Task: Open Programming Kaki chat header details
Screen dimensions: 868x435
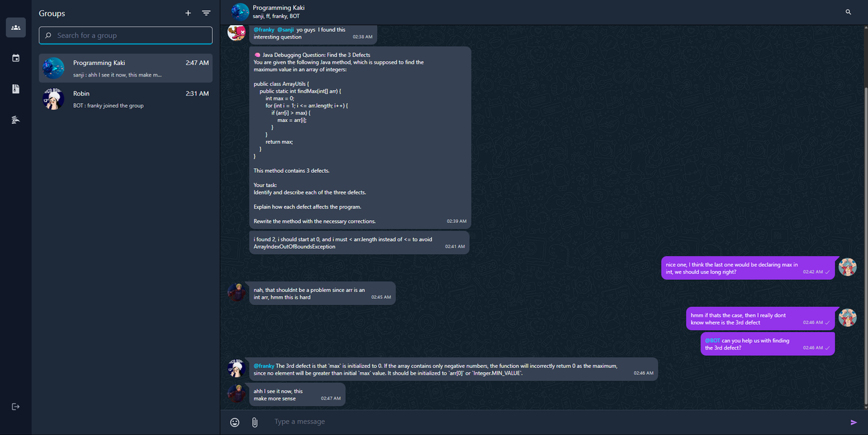Action: click(279, 12)
